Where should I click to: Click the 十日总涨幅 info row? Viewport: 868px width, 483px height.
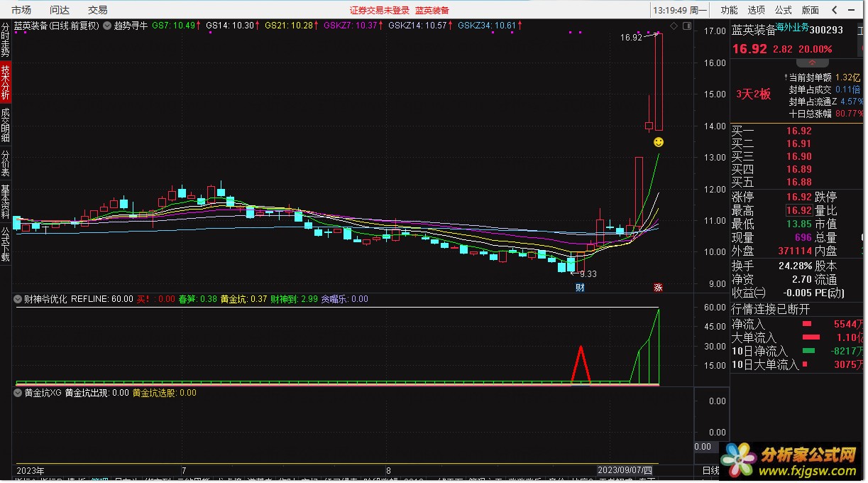click(x=826, y=113)
